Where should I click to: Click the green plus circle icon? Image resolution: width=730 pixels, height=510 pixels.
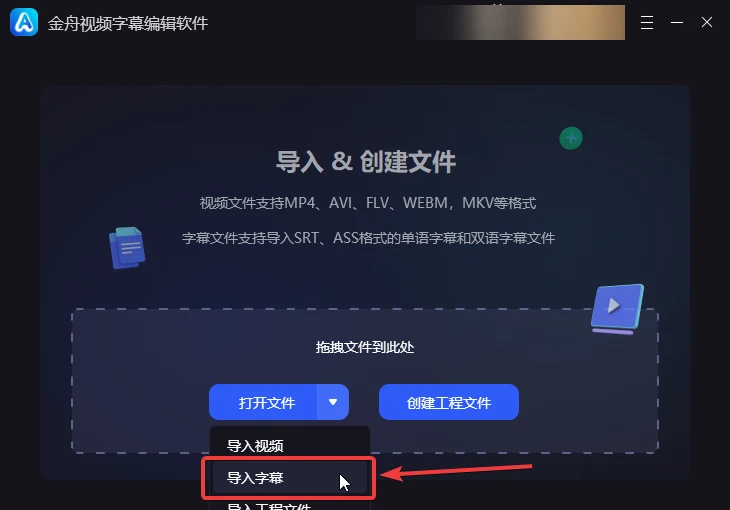[571, 138]
